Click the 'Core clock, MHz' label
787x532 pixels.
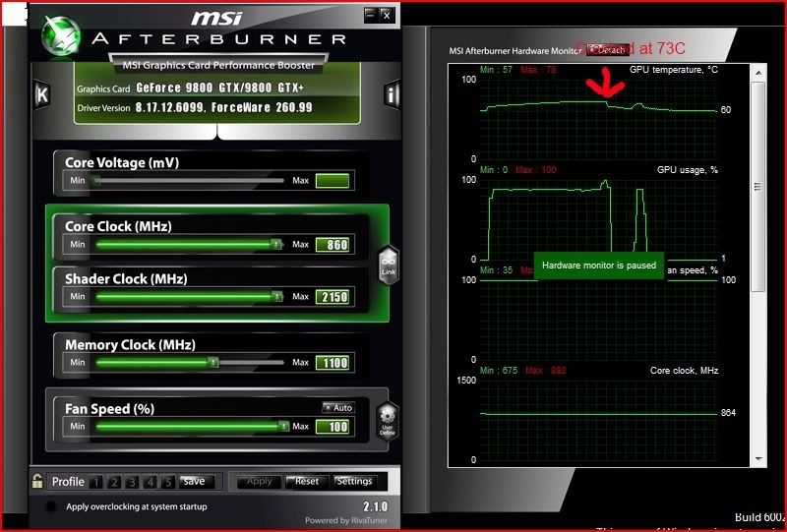click(684, 371)
